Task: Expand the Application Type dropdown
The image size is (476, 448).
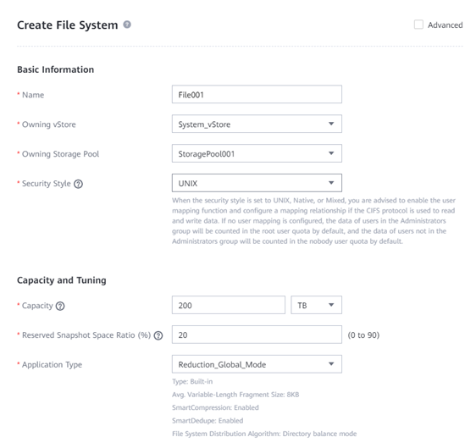Action: pyautogui.click(x=257, y=364)
